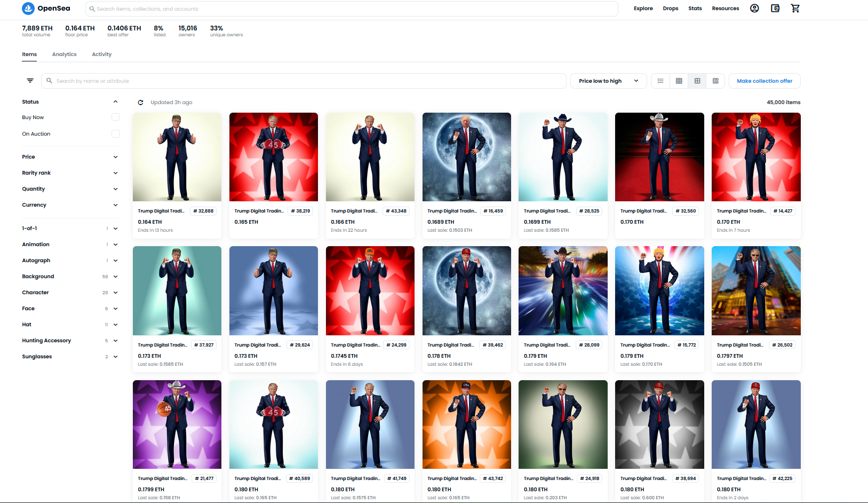868x503 pixels.
Task: Click the Make collection offer button
Action: [764, 81]
